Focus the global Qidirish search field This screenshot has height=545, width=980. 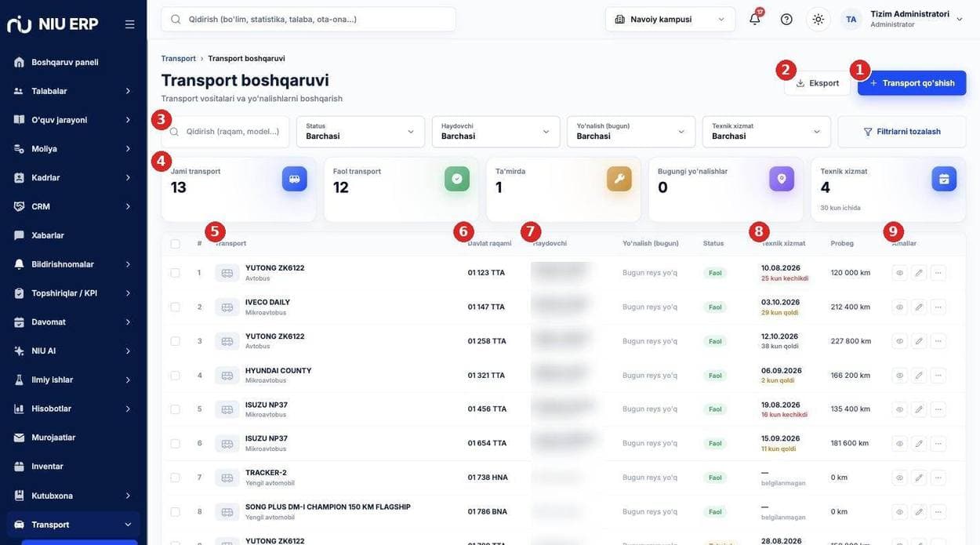pyautogui.click(x=308, y=19)
